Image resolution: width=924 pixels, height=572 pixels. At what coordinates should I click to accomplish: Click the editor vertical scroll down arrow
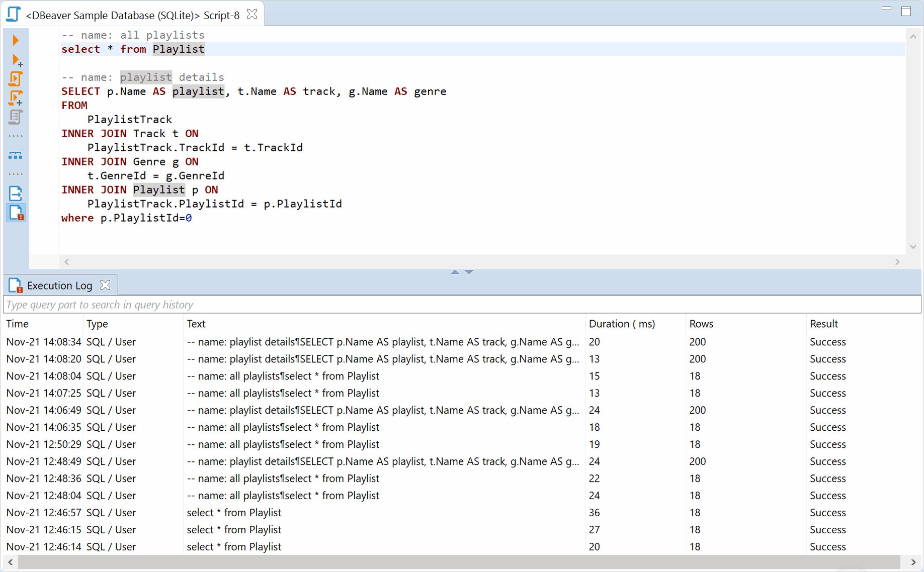click(x=913, y=246)
